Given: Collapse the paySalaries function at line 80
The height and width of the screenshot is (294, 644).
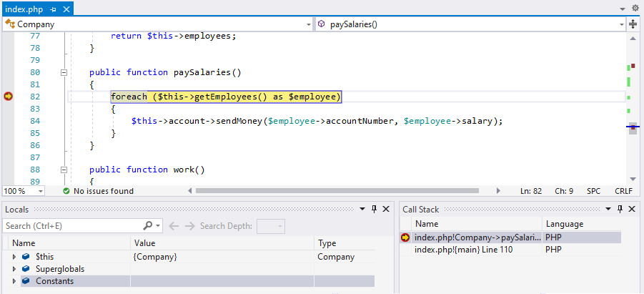Looking at the screenshot, I should click(64, 73).
